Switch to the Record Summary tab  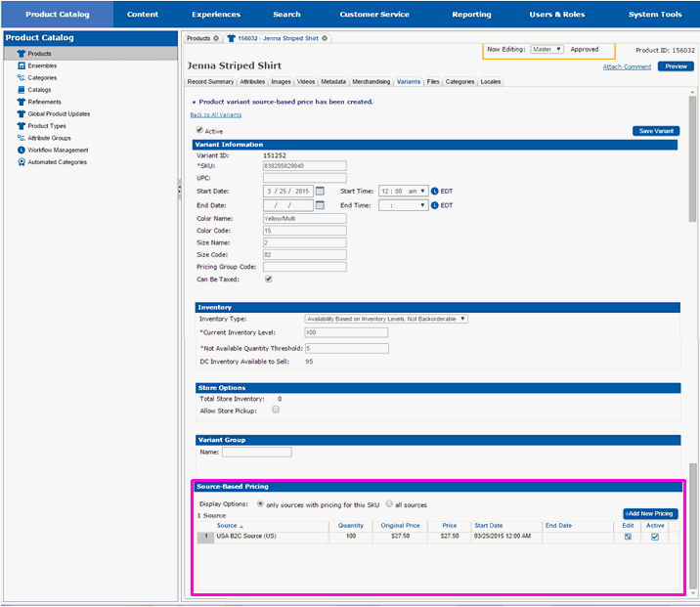pyautogui.click(x=210, y=82)
